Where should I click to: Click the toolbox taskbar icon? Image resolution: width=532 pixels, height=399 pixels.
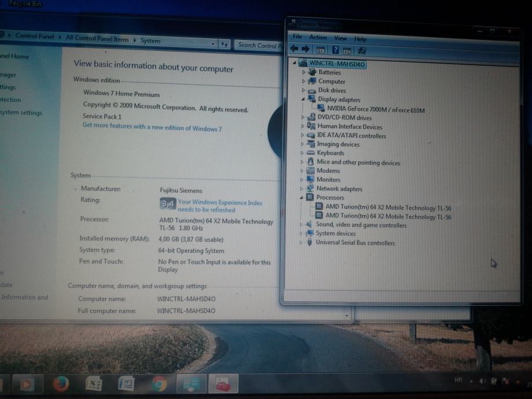(x=223, y=384)
